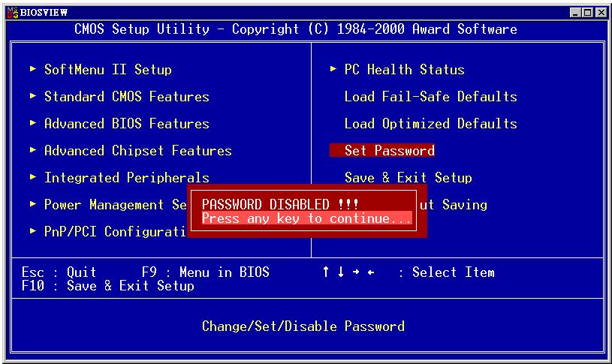Choose Save & Exit Setup
The width and height of the screenshot is (612, 364).
tap(409, 178)
